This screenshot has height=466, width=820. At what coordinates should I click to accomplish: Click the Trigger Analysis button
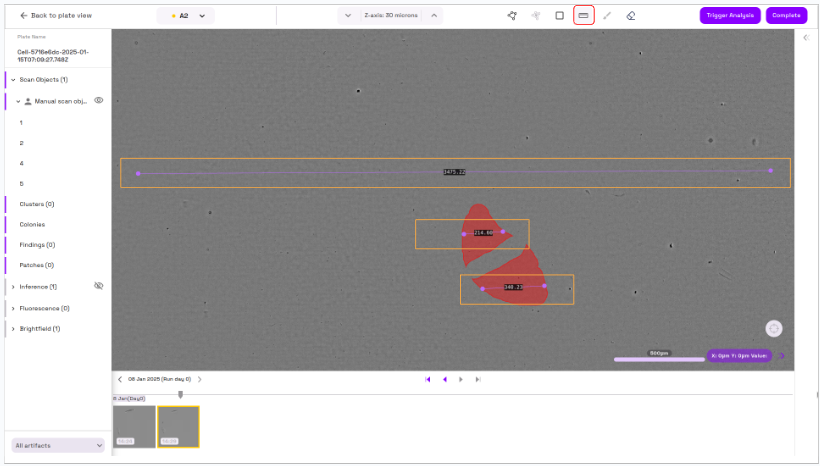(729, 16)
